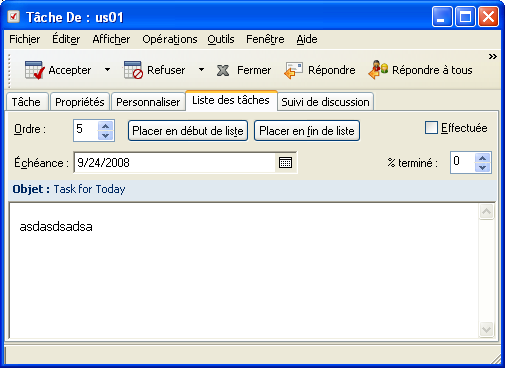Click Placer en fin de liste button
The width and height of the screenshot is (505, 368).
[x=307, y=131]
